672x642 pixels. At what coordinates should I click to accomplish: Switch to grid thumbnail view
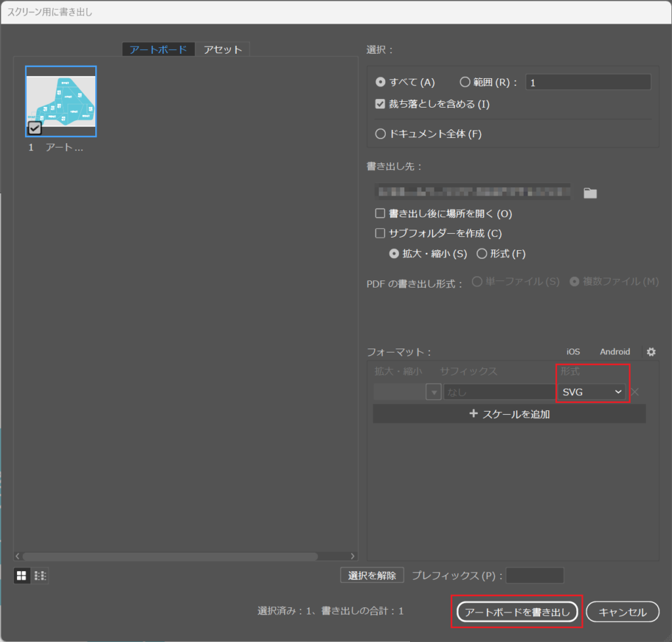pyautogui.click(x=22, y=576)
